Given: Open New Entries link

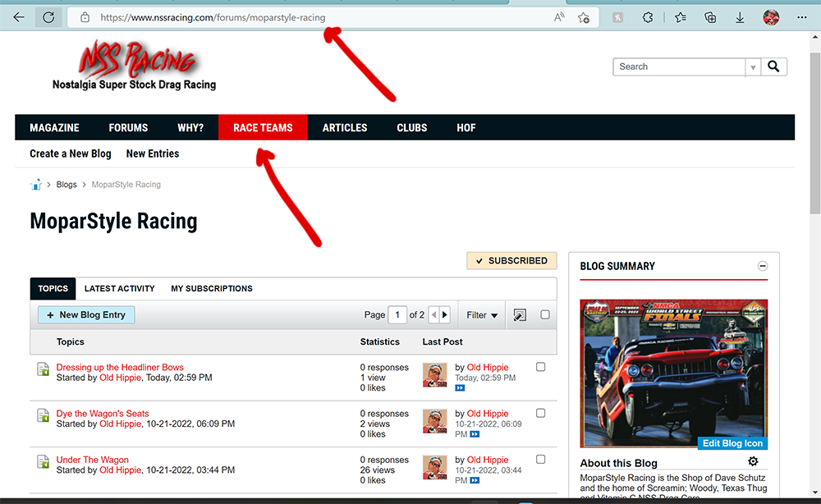Looking at the screenshot, I should (153, 153).
